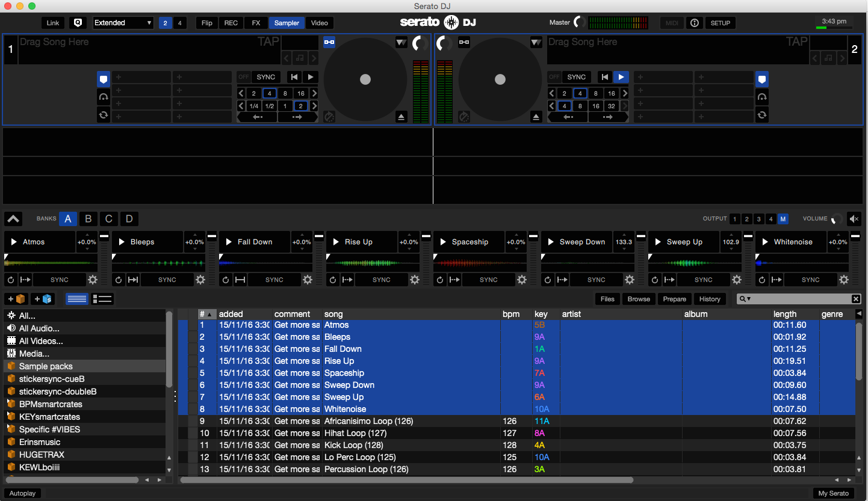The height and width of the screenshot is (501, 868).
Task: Set deck 1 auto loop to 8 beats
Action: (x=285, y=93)
